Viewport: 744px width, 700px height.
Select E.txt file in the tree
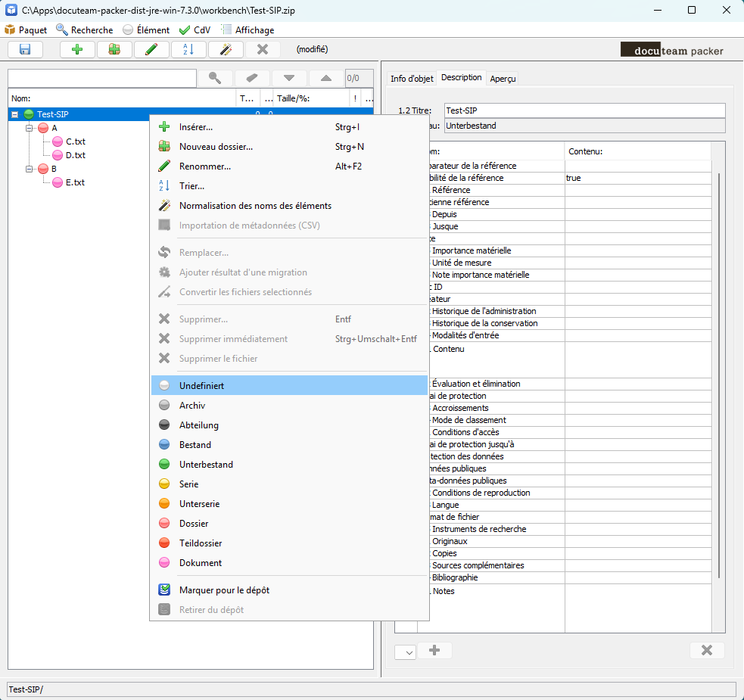coord(75,182)
